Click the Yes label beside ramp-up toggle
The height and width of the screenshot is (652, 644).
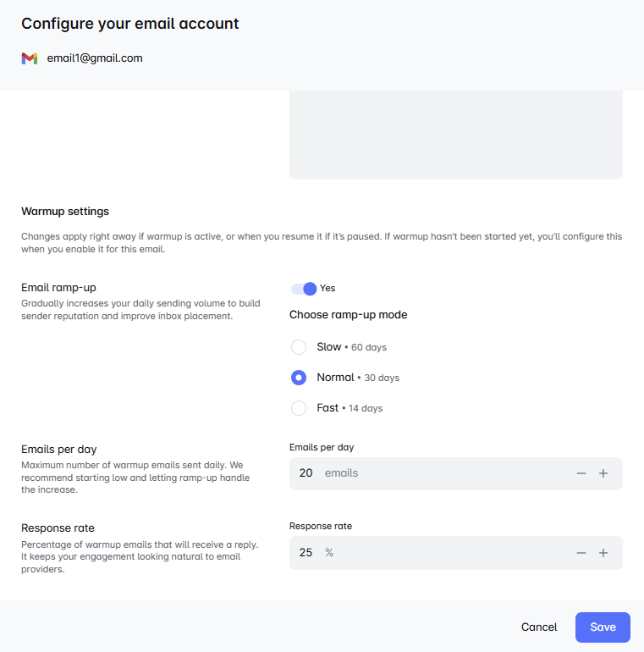click(328, 288)
